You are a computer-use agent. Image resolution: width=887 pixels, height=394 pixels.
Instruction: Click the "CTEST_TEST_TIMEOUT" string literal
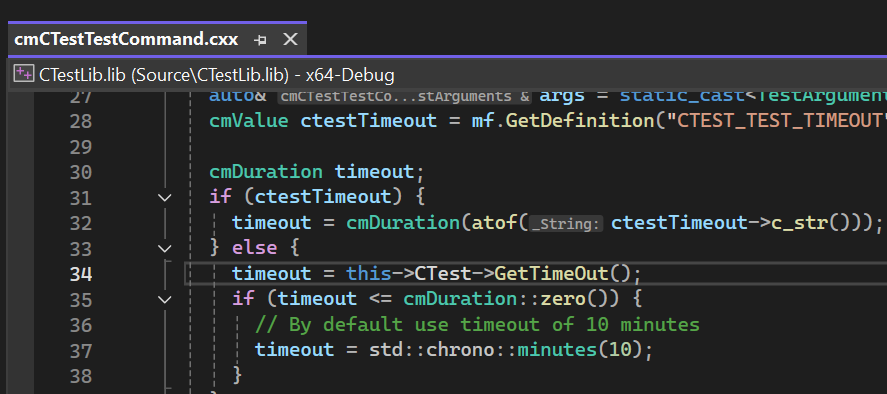point(776,121)
